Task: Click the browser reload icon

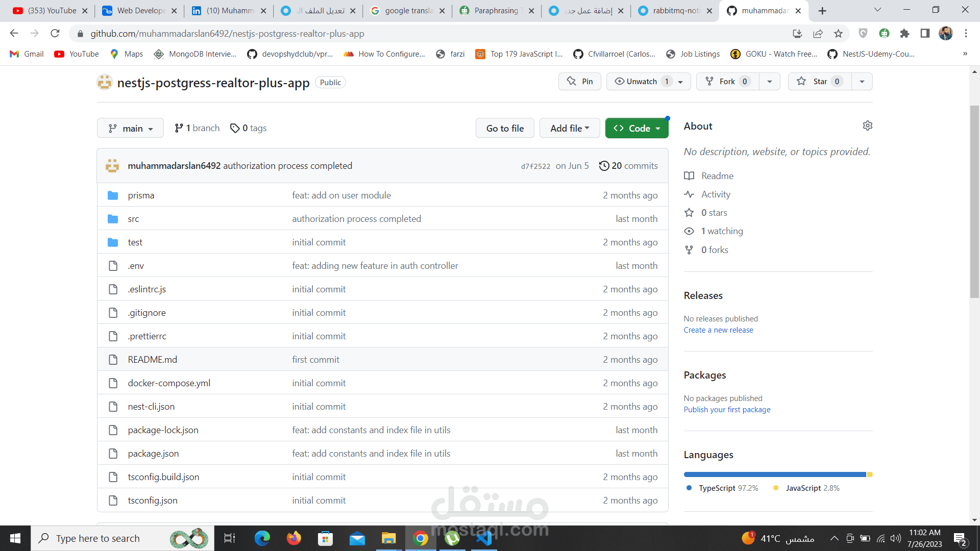Action: coord(55,34)
